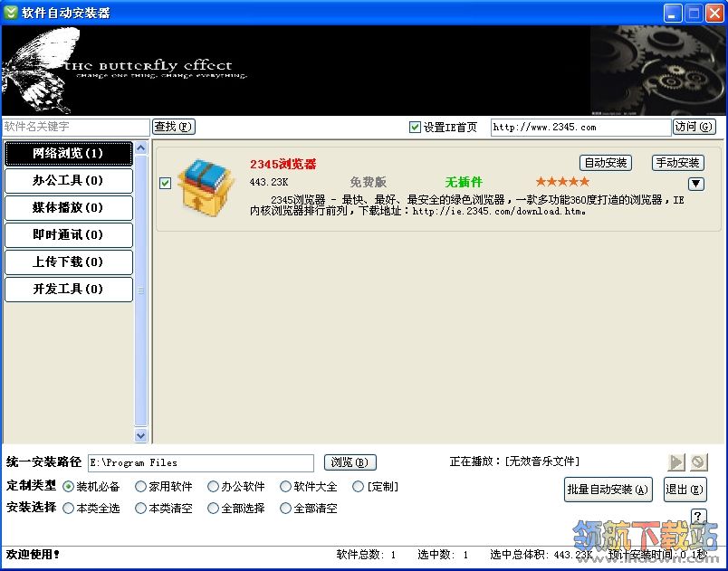The height and width of the screenshot is (571, 728).
Task: Click the 无插件 green label
Action: pos(464,182)
